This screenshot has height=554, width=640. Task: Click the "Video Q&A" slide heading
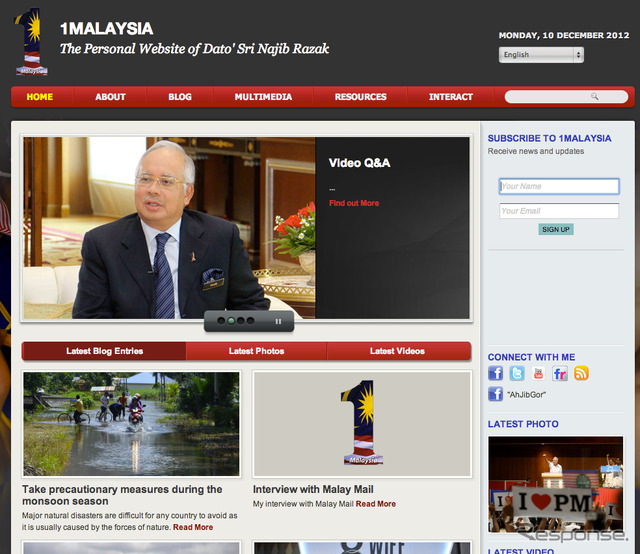coord(359,163)
